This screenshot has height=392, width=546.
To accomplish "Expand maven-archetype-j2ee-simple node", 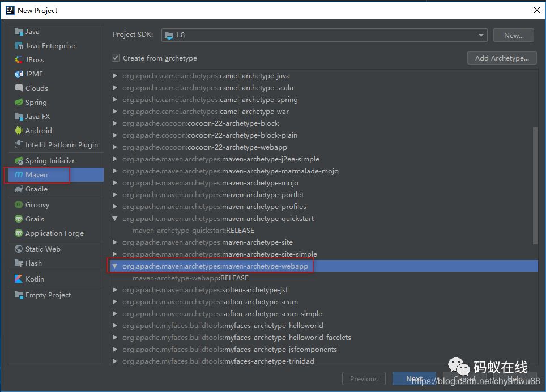I will [x=114, y=159].
